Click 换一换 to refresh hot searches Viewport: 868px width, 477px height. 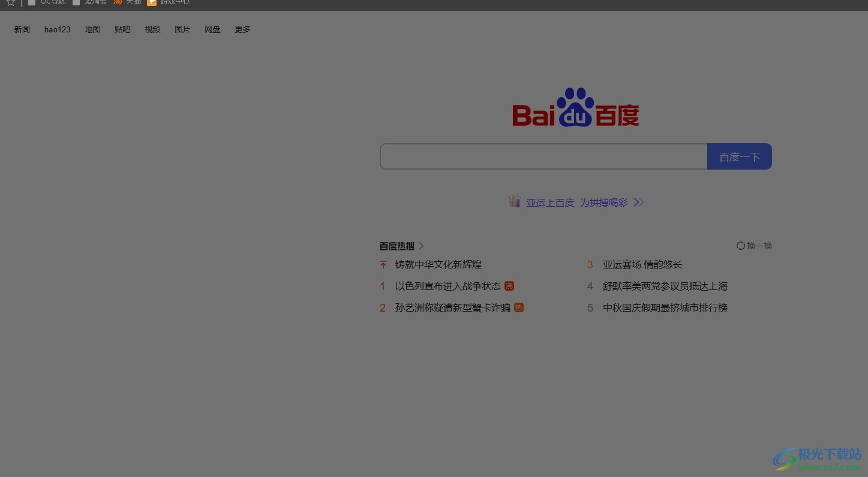tap(759, 246)
